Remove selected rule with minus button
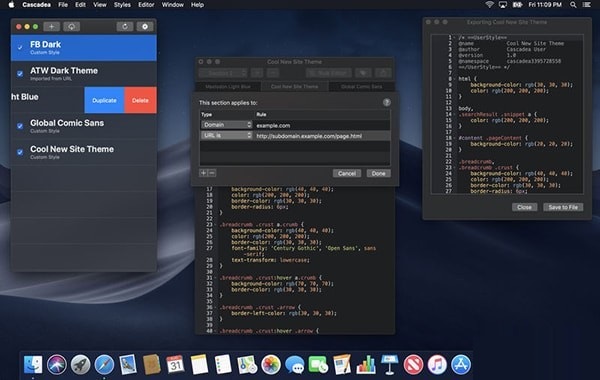This screenshot has height=380, width=600. [212, 173]
